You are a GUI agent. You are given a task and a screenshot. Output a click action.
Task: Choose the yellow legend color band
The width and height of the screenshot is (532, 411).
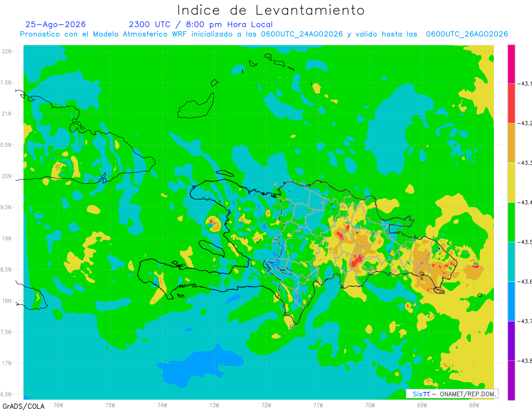point(511,182)
